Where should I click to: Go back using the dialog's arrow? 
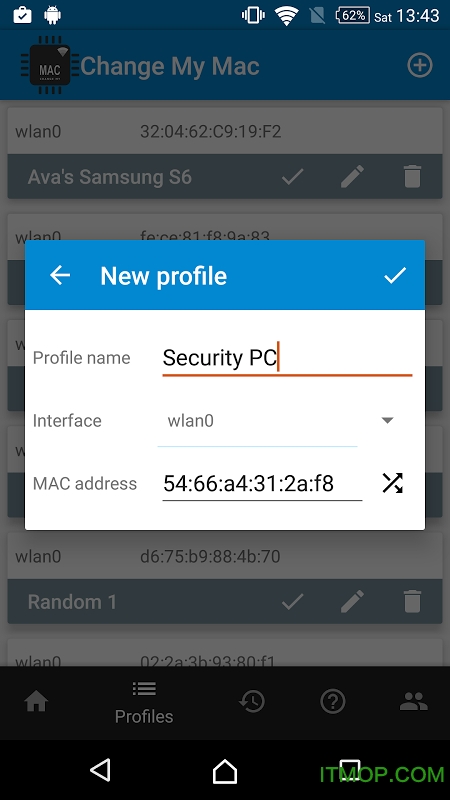tap(60, 276)
